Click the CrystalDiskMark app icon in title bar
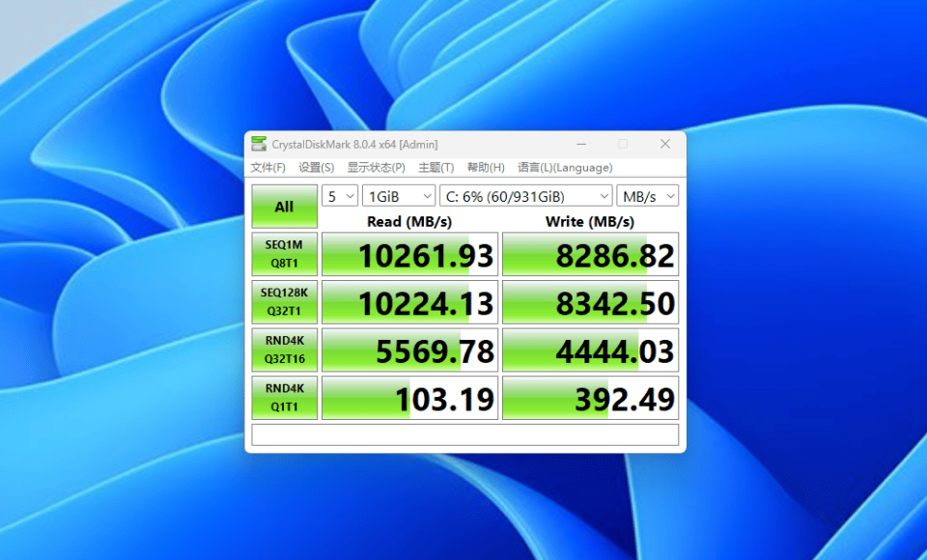Viewport: 927px width, 560px height. point(259,144)
